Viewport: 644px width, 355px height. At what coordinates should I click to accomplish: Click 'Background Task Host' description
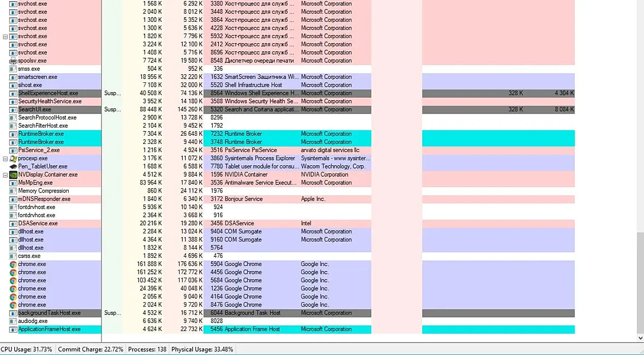click(x=253, y=313)
